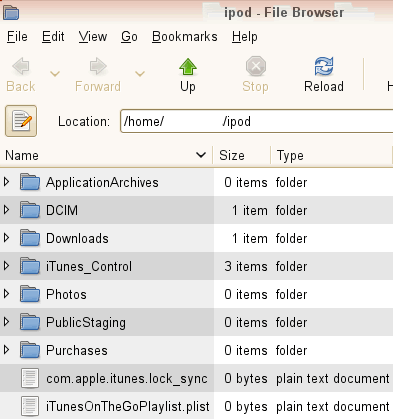Image resolution: width=393 pixels, height=419 pixels.
Task: Expand the Photos tree triangle
Action: (x=6, y=294)
